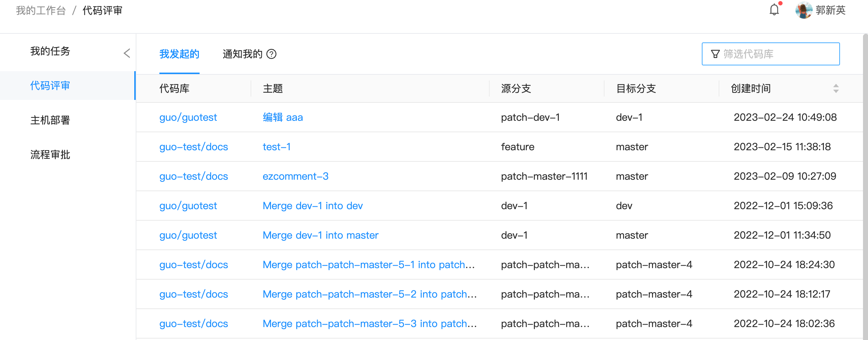Sort the table by 创建时间 using the sort arrows
868x340 pixels.
click(837, 88)
